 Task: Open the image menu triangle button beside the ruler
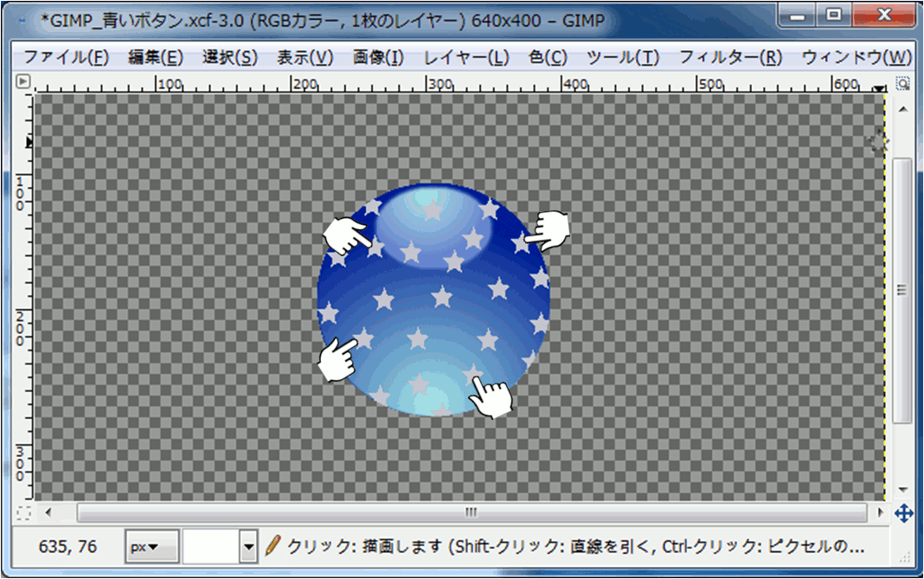pyautogui.click(x=23, y=82)
